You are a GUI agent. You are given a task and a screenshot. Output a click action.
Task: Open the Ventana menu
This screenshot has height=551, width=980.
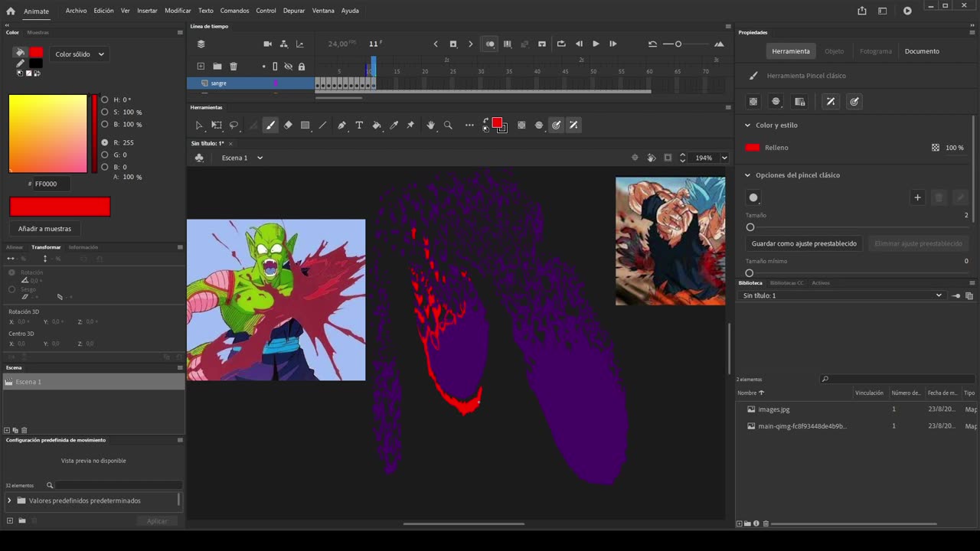[323, 11]
